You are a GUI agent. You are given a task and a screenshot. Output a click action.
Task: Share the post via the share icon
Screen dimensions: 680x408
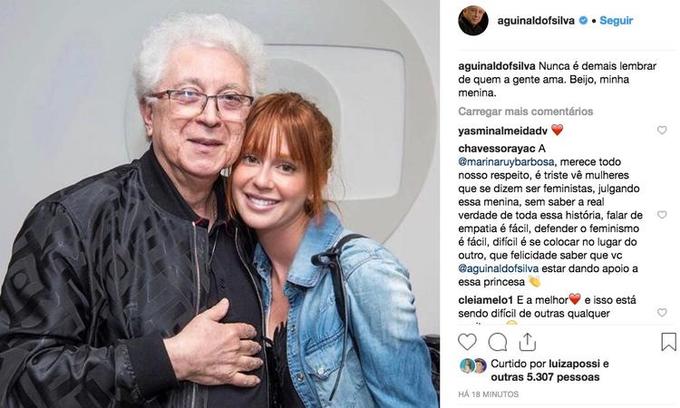527,342
